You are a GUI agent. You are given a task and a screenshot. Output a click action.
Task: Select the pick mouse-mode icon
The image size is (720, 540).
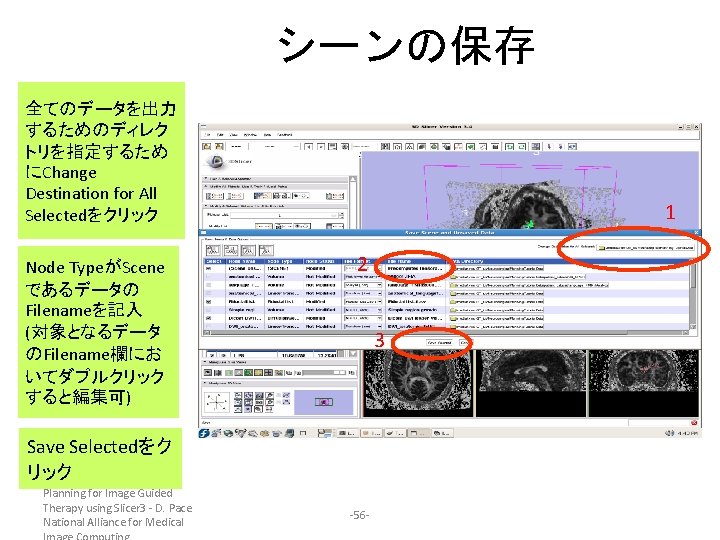pyautogui.click(x=549, y=146)
